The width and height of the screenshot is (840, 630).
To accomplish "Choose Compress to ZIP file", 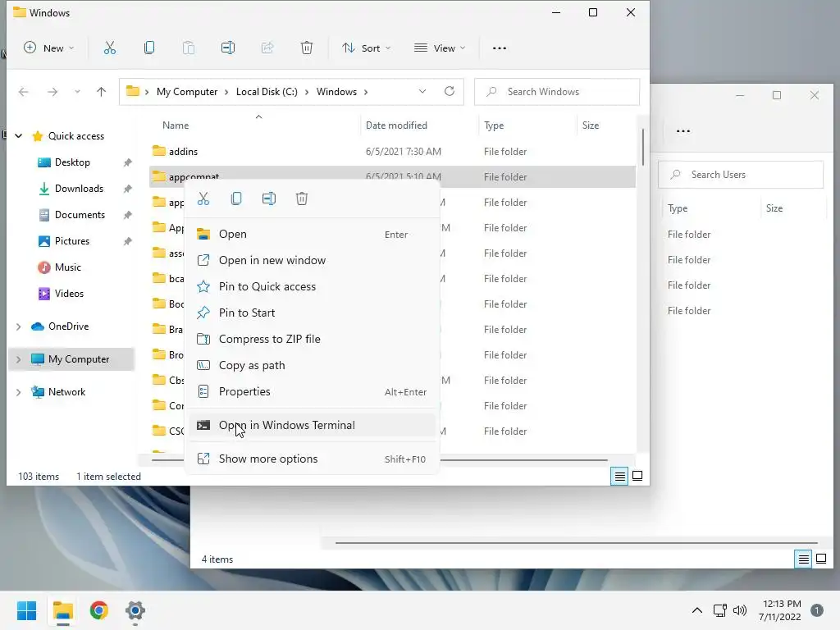I will [312, 339].
